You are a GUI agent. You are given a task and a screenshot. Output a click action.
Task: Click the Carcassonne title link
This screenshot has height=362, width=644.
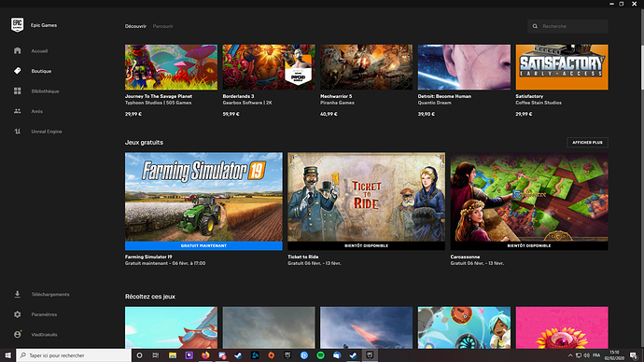[x=465, y=257]
